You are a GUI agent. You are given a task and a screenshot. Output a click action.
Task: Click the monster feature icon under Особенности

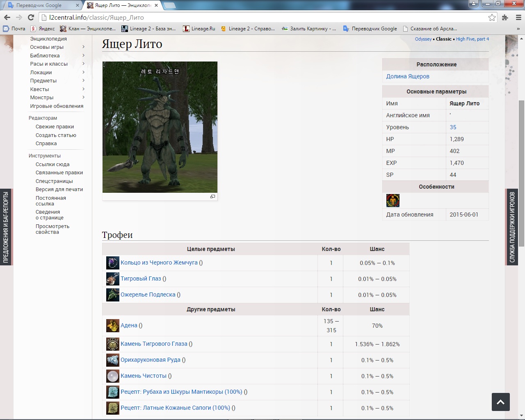393,201
